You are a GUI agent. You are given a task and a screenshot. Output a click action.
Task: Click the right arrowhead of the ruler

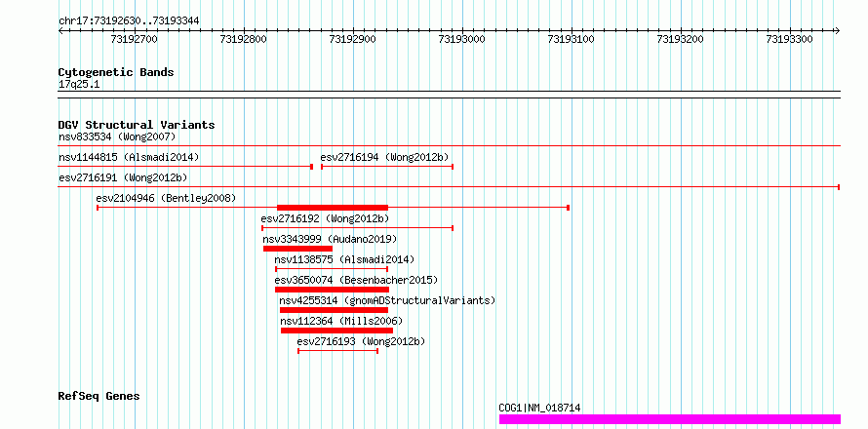(838, 31)
